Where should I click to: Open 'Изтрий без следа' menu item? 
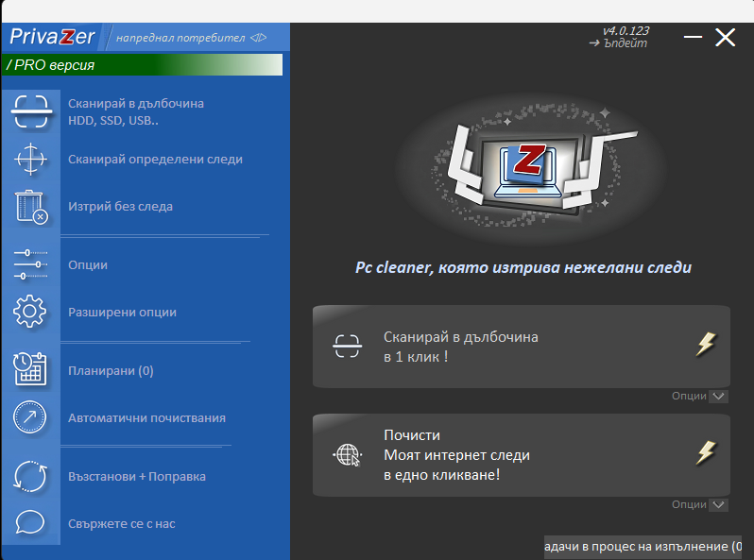120,206
